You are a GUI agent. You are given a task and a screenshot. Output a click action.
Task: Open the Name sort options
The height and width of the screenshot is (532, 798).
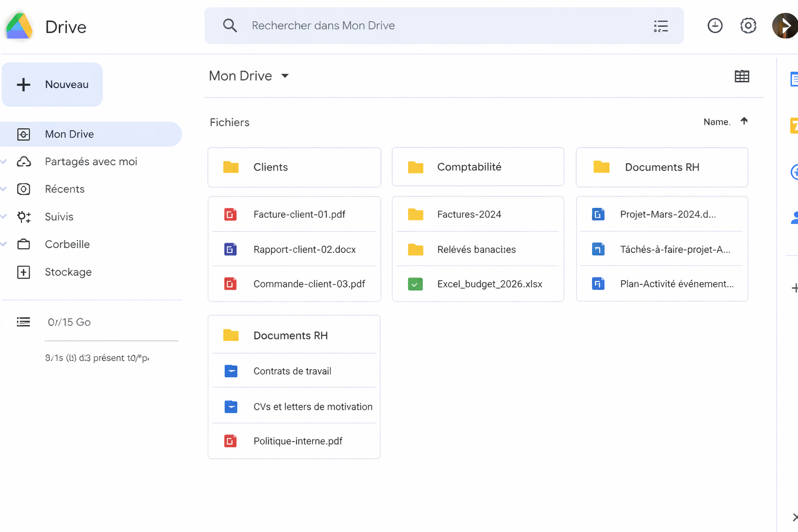(x=716, y=122)
